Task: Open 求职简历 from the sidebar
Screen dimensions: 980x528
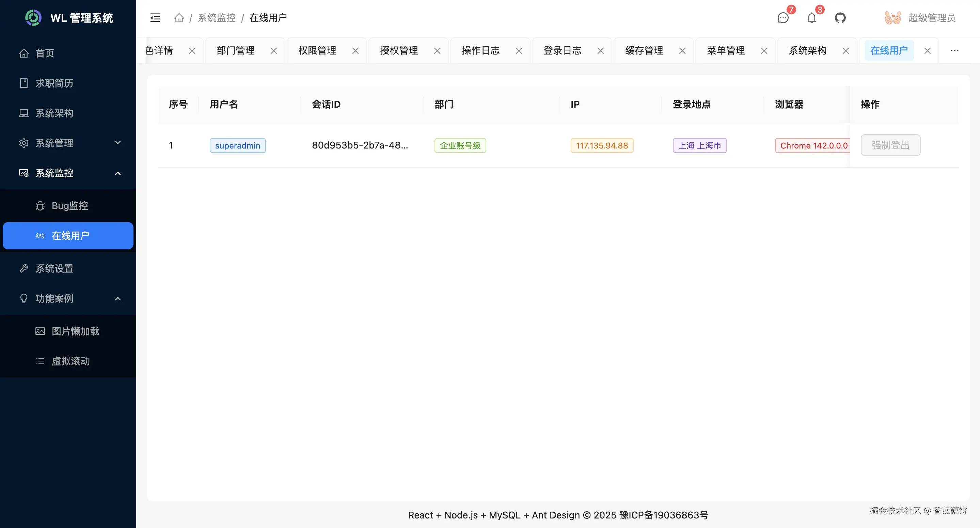Action: (x=54, y=83)
